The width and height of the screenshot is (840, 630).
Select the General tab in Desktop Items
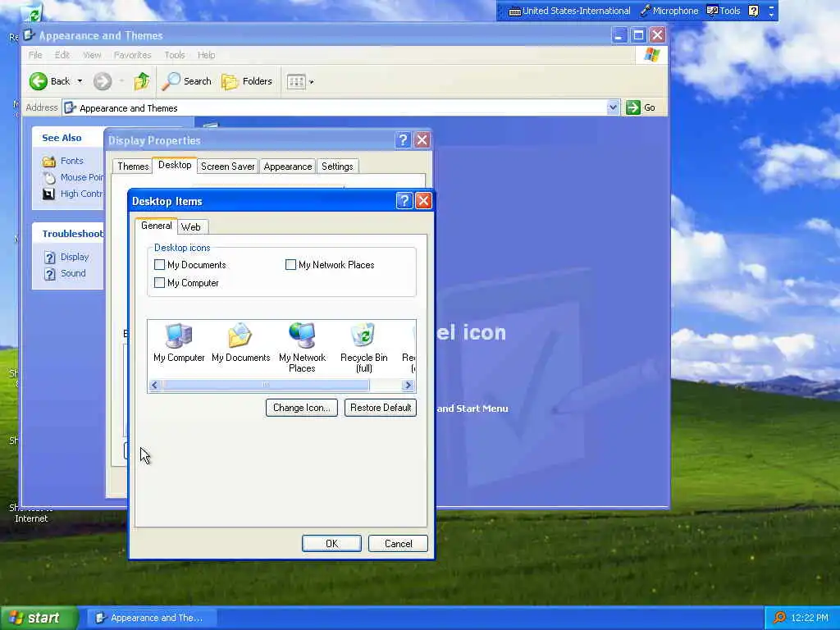(157, 226)
